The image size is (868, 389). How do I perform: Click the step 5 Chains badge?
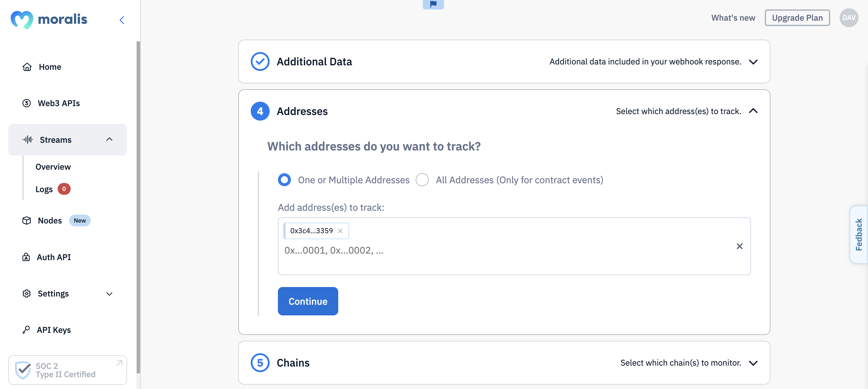(260, 363)
